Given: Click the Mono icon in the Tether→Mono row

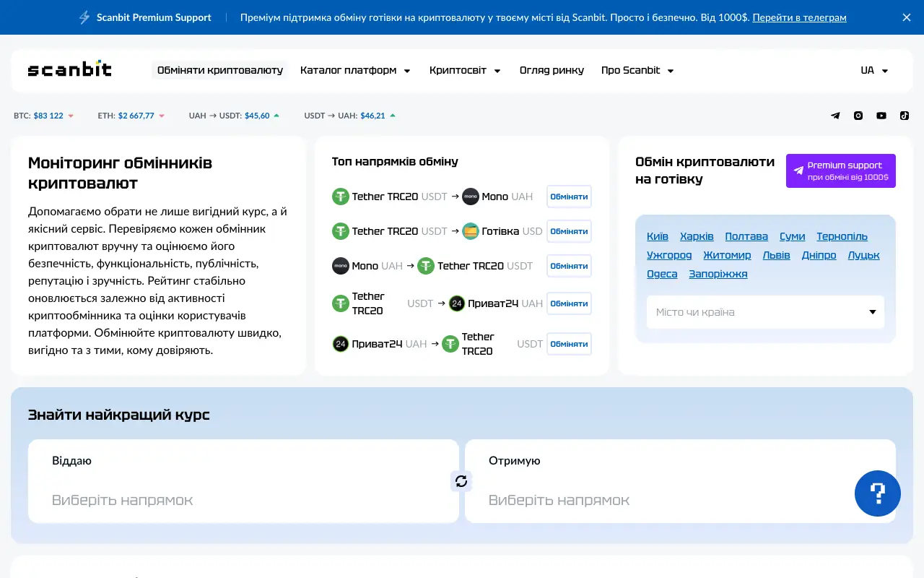Looking at the screenshot, I should [471, 197].
